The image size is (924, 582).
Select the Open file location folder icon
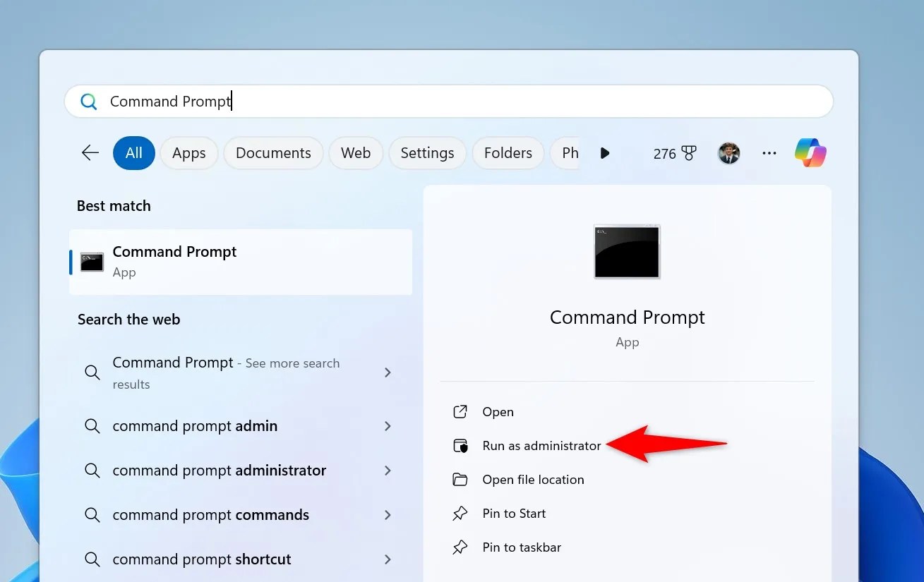pyautogui.click(x=460, y=479)
